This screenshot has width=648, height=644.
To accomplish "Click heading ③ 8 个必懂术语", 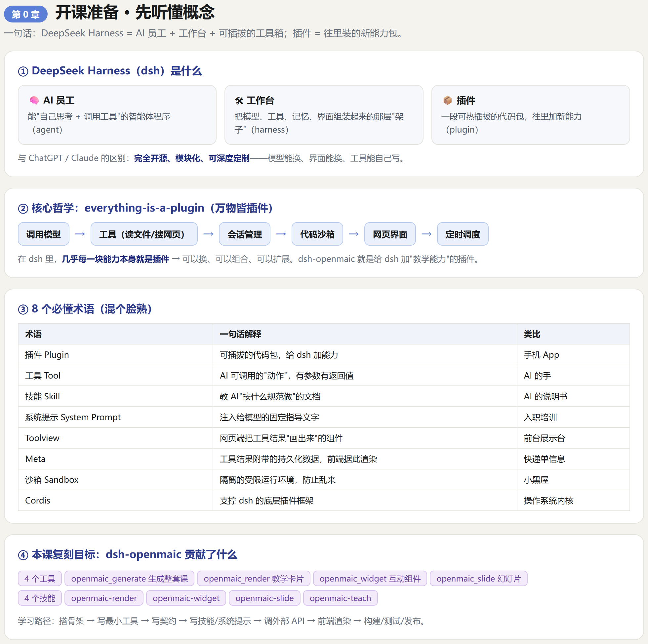I will point(85,309).
